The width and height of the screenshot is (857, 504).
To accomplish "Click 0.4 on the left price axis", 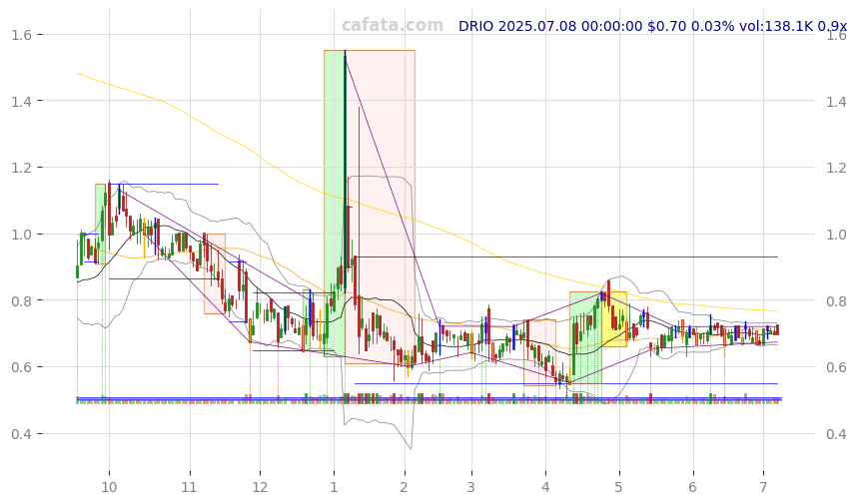I will pyautogui.click(x=21, y=434).
